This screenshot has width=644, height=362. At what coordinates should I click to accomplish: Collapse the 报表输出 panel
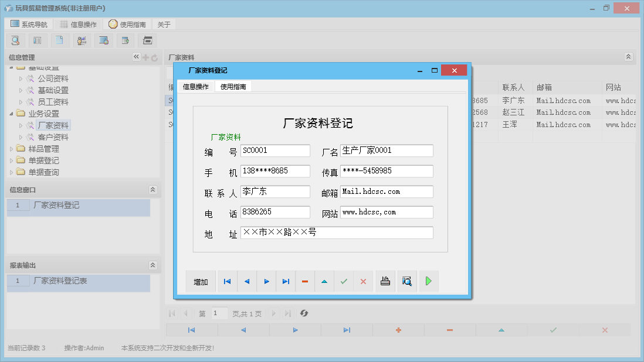click(x=152, y=265)
